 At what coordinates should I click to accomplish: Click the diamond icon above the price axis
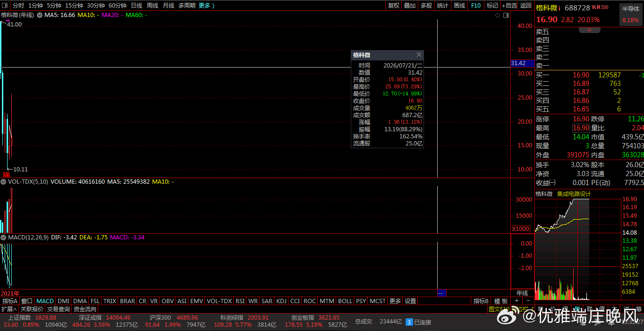point(497,16)
